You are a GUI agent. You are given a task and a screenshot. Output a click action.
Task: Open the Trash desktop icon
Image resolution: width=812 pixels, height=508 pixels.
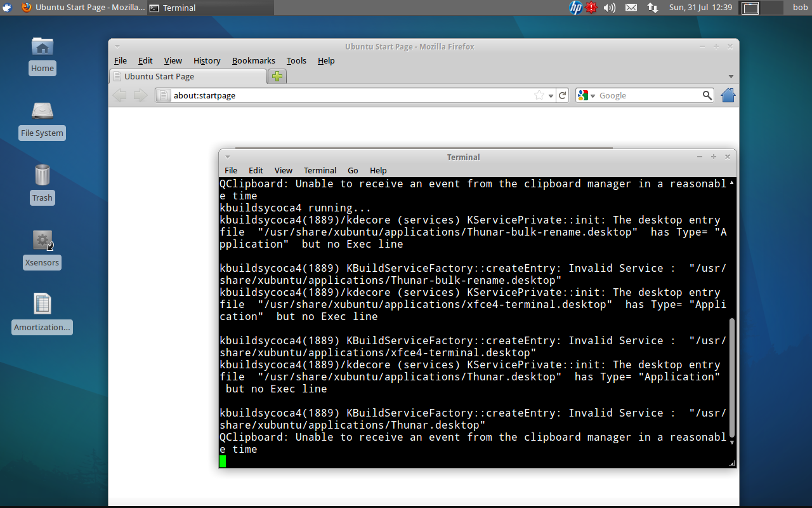(43, 185)
